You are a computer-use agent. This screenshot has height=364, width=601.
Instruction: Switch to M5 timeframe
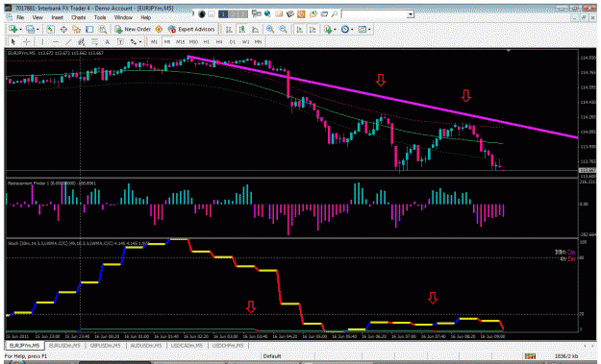pos(167,41)
